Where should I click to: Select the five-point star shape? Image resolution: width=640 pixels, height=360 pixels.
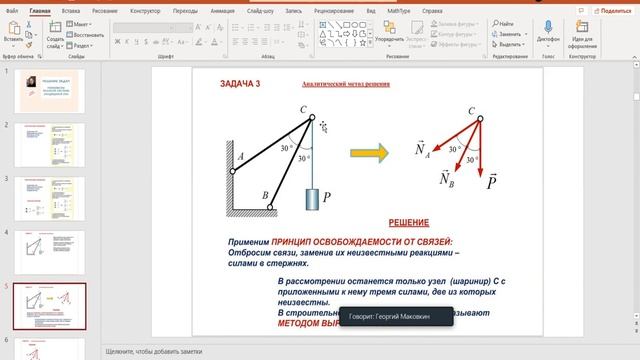pos(362,43)
